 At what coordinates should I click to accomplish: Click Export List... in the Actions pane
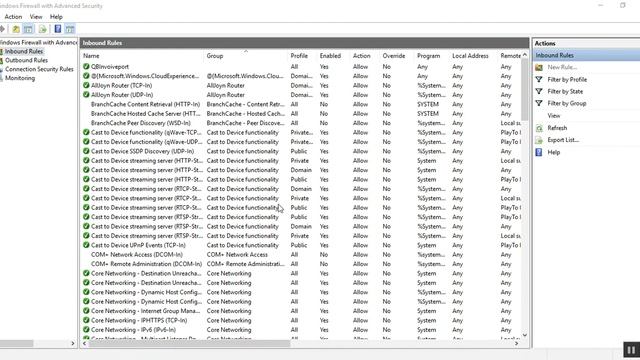tap(563, 140)
